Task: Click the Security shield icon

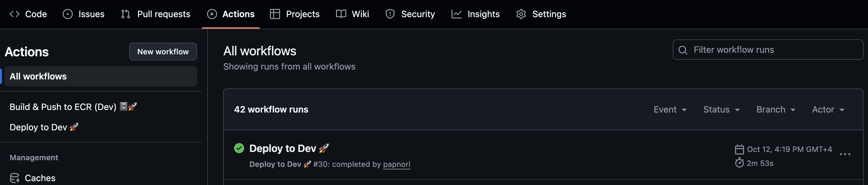Action: click(x=389, y=14)
